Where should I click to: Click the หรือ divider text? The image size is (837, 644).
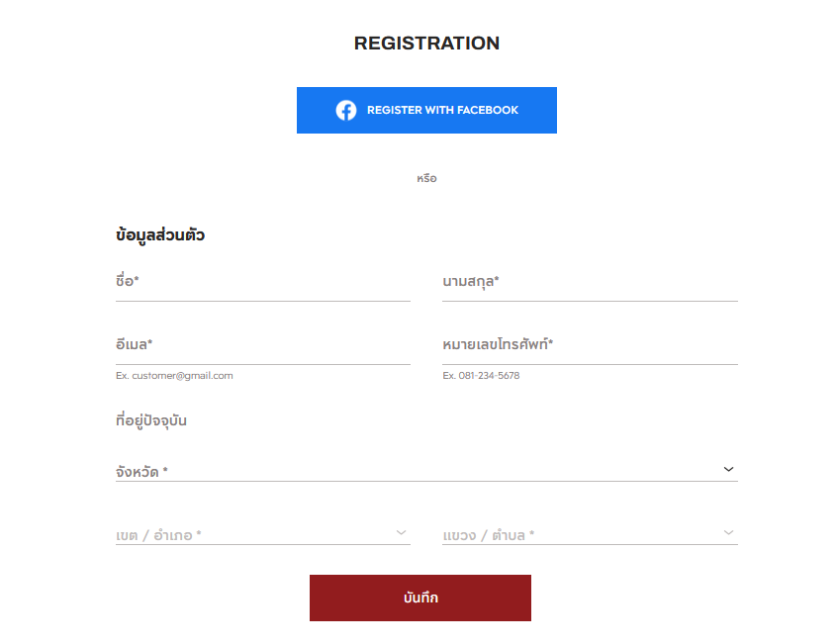[426, 179]
